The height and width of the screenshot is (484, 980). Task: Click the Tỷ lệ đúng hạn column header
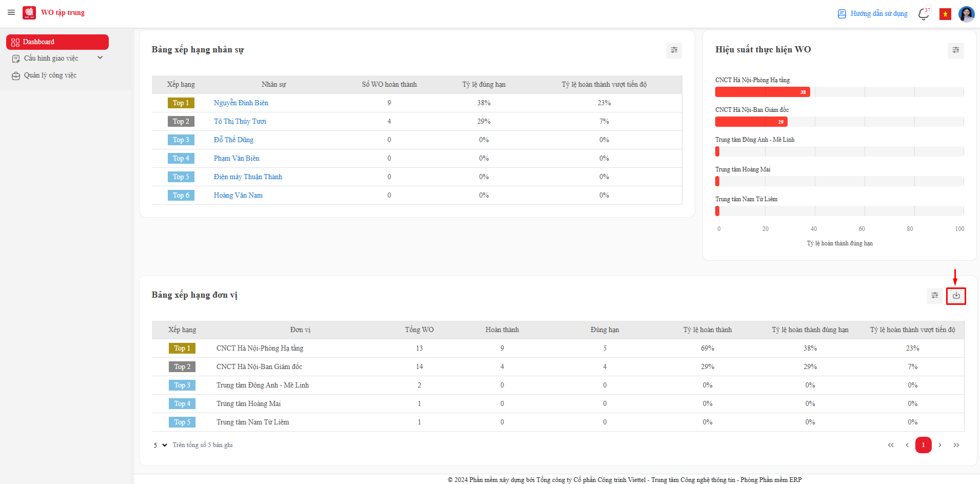pos(484,85)
